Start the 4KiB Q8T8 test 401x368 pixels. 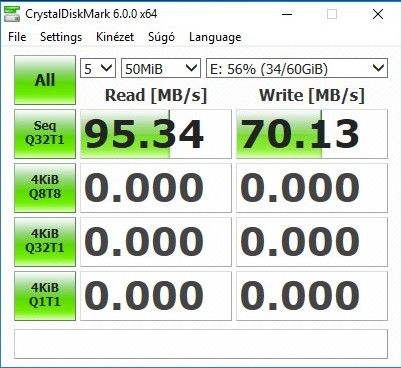point(45,188)
